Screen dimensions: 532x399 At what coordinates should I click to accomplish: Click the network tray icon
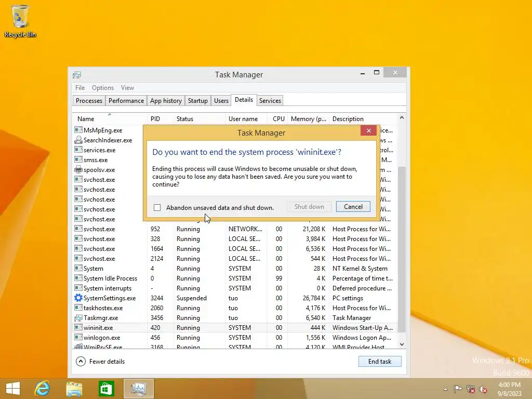pos(471,389)
